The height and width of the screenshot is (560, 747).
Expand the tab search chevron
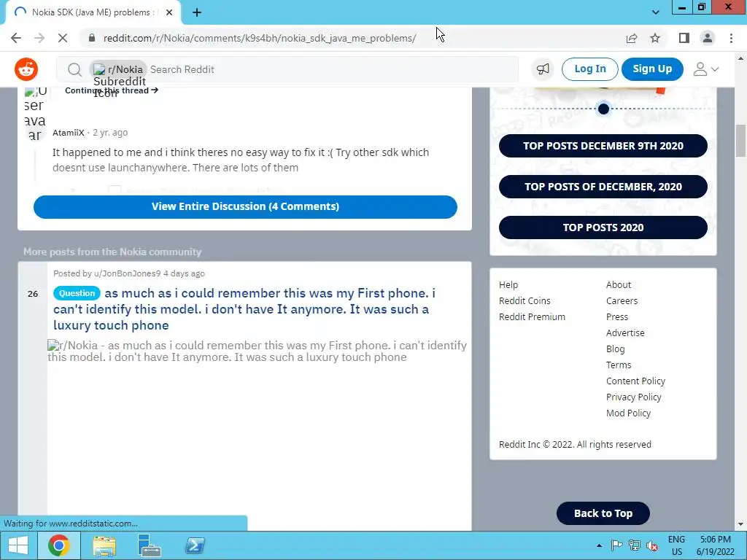[x=656, y=12]
